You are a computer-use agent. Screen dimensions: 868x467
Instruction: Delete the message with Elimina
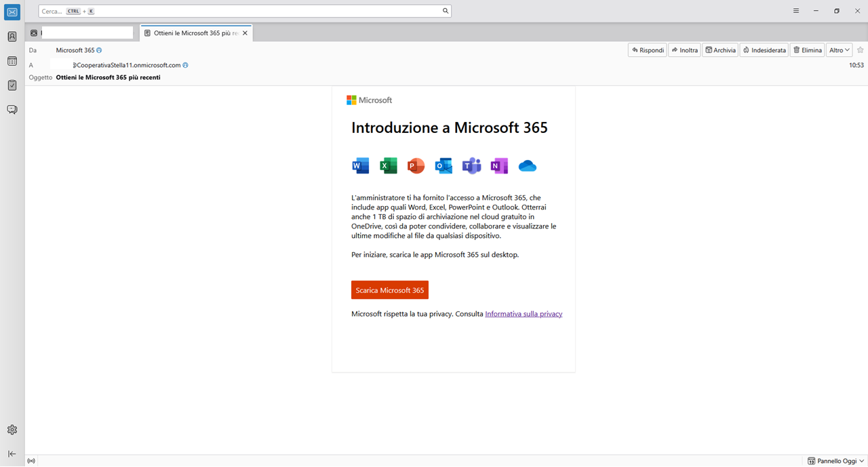(x=808, y=50)
